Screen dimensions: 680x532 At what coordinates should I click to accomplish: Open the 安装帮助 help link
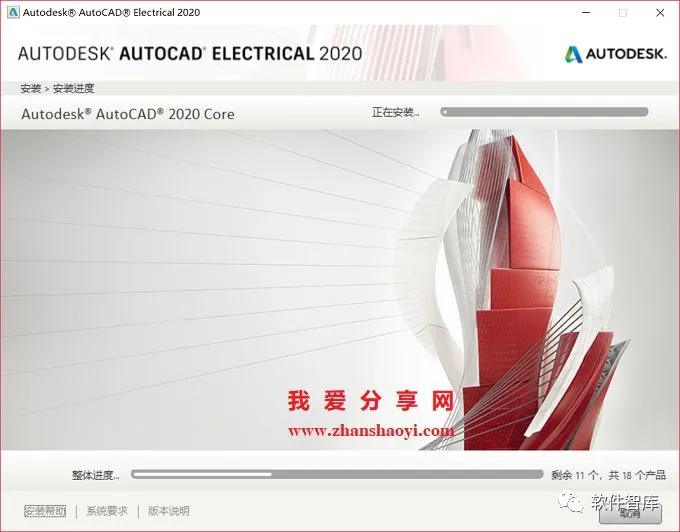[45, 511]
